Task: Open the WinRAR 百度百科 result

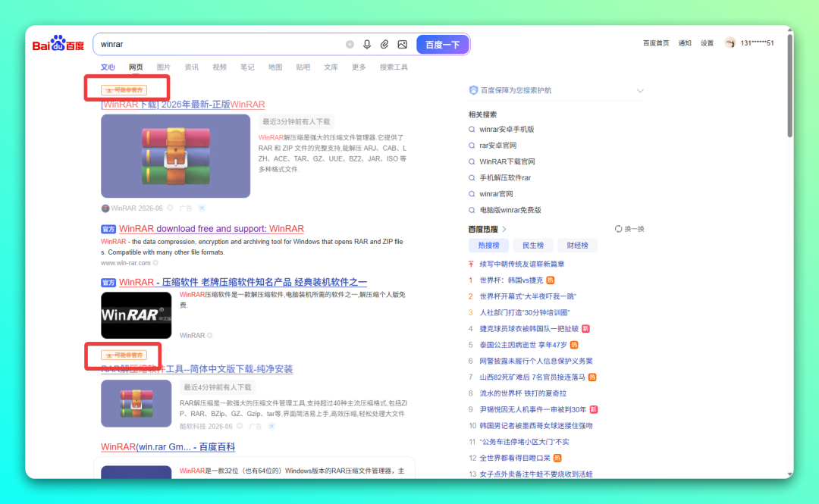Action: point(168,447)
